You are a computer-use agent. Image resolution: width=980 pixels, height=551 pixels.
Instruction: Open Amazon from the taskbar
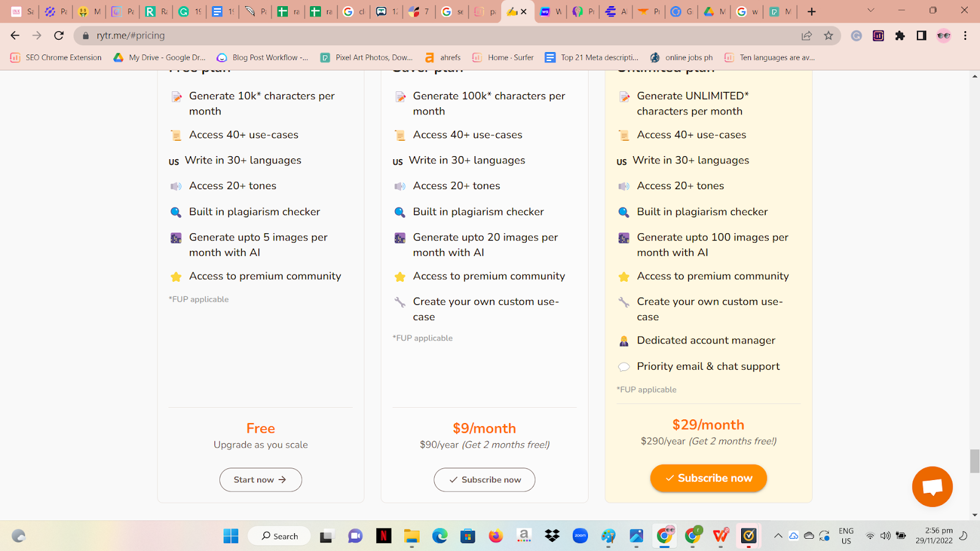(x=524, y=536)
